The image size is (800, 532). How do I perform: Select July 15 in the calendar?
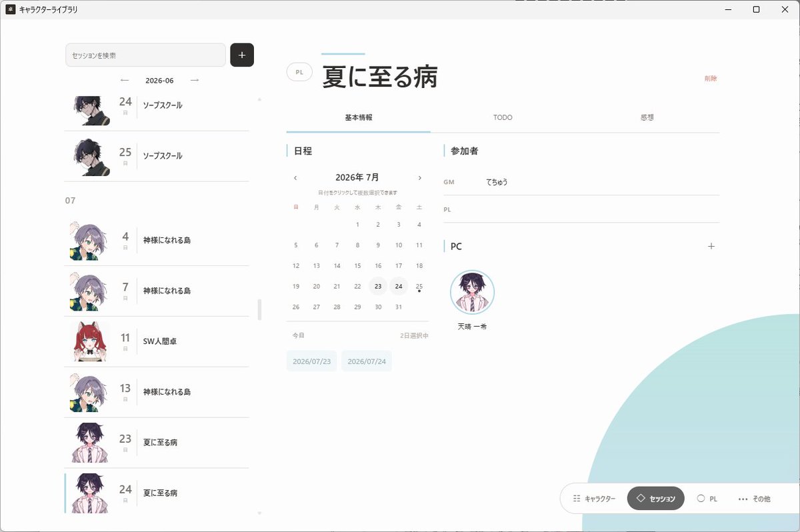(357, 265)
